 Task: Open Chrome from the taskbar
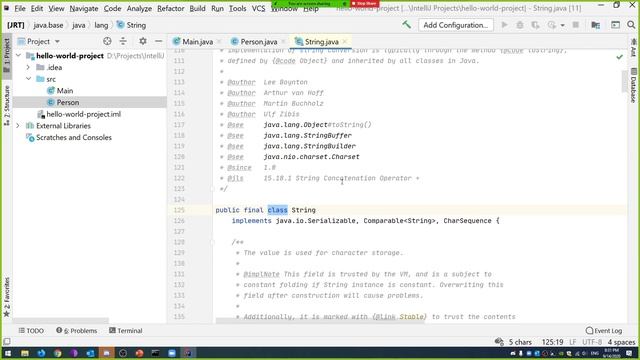pos(58,353)
